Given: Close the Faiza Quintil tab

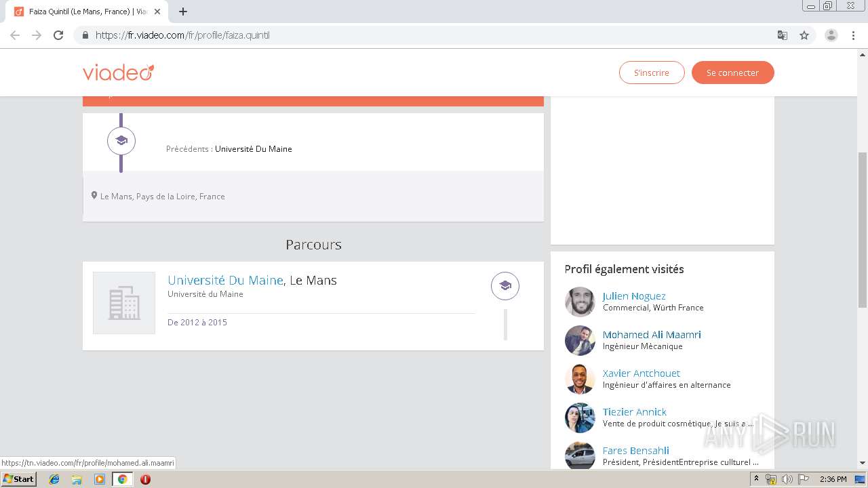Looking at the screenshot, I should (x=158, y=12).
